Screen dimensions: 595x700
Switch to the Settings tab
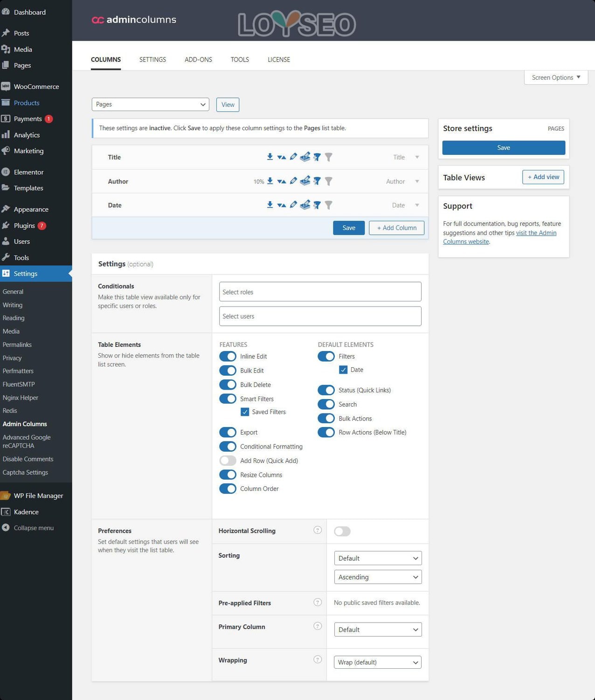152,60
